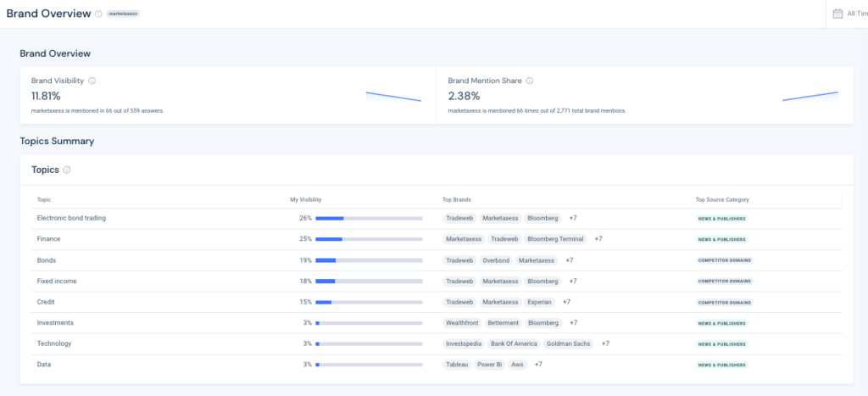The image size is (868, 396).
Task: Click the info icon beside Brand Overview title
Action: [98, 14]
